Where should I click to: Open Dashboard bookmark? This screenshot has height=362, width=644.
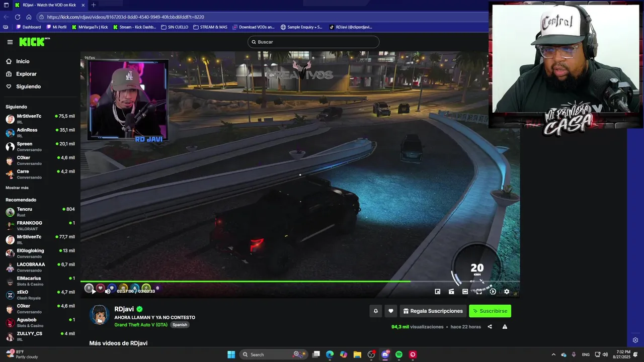(29, 27)
